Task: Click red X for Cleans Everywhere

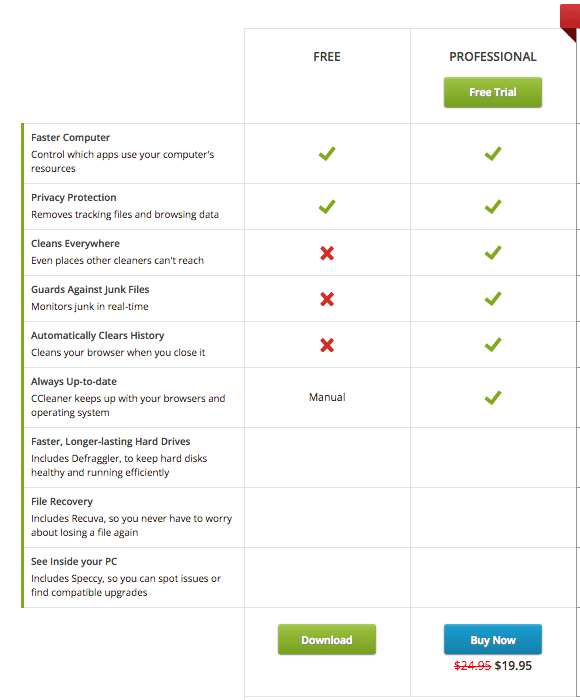Action: pos(327,253)
